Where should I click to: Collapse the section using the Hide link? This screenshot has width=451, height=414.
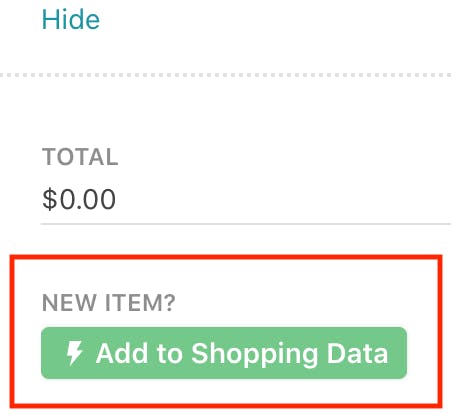click(71, 20)
